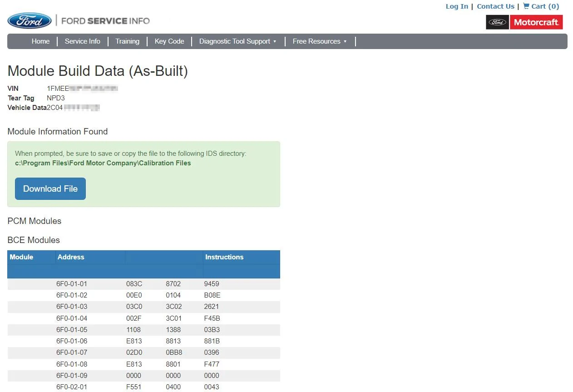
Task: Open the Service Info menu
Action: click(82, 41)
